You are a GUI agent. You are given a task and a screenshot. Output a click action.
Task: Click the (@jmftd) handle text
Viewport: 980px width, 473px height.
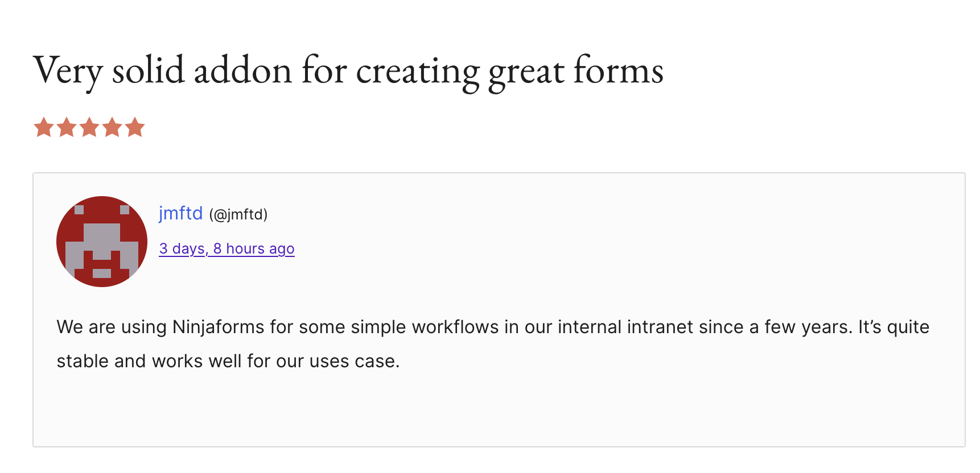tap(238, 215)
